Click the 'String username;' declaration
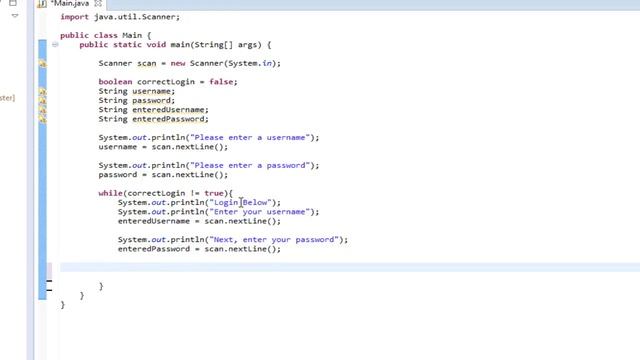 pyautogui.click(x=137, y=91)
